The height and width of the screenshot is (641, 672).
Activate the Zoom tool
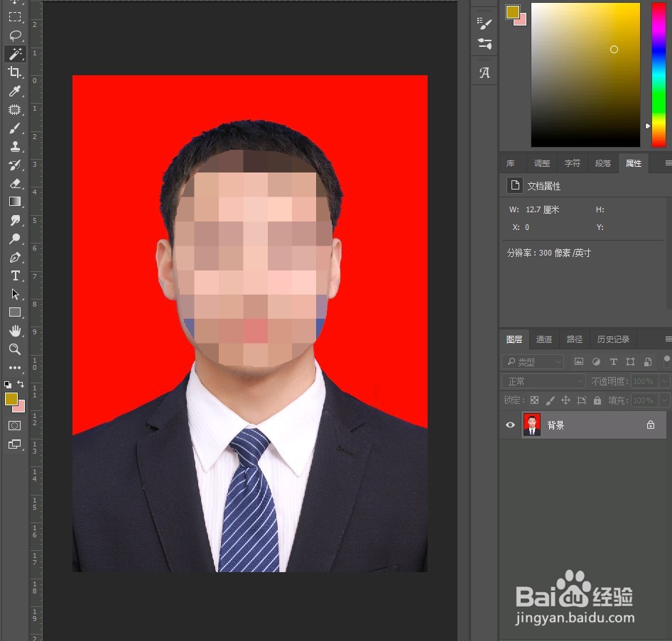click(16, 349)
